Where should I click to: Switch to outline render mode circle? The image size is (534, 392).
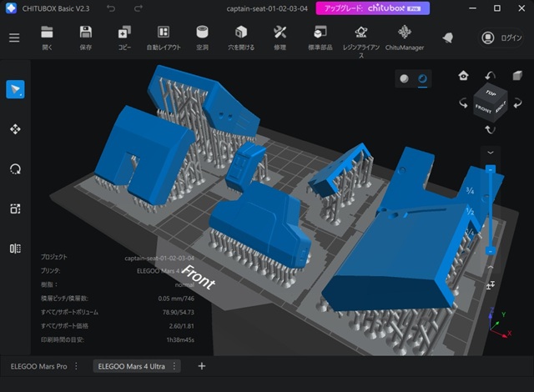tap(422, 78)
